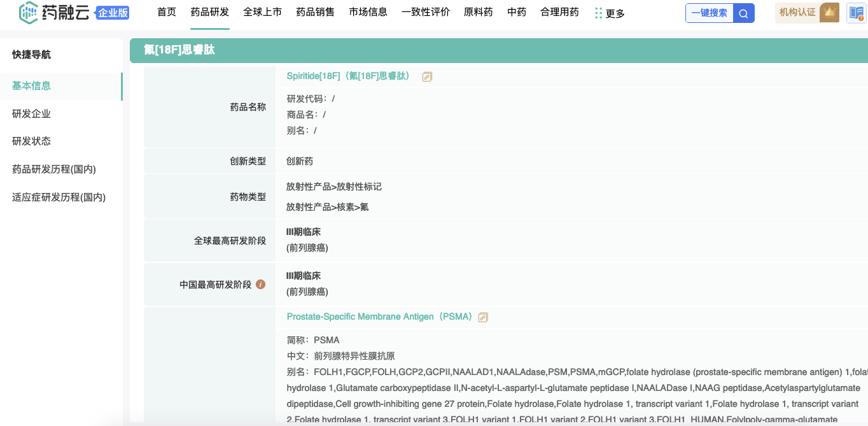Click the 全球最高研发阶段 label

230,241
